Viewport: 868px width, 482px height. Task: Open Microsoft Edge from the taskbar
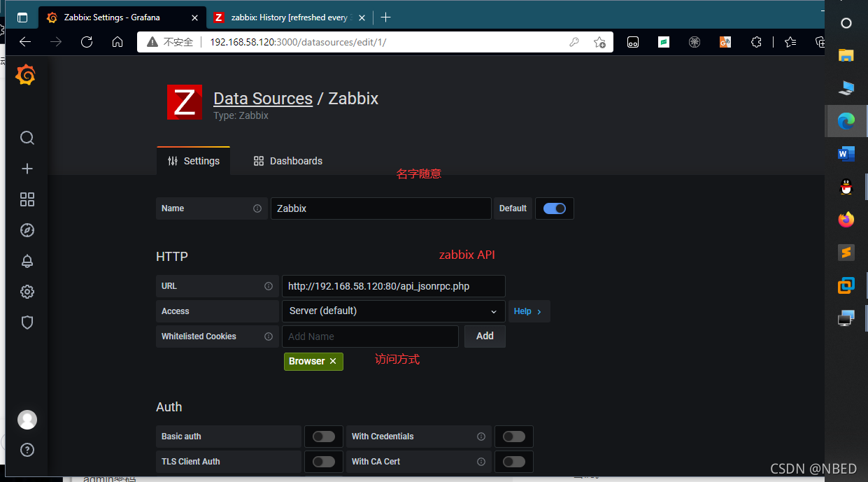pos(846,121)
